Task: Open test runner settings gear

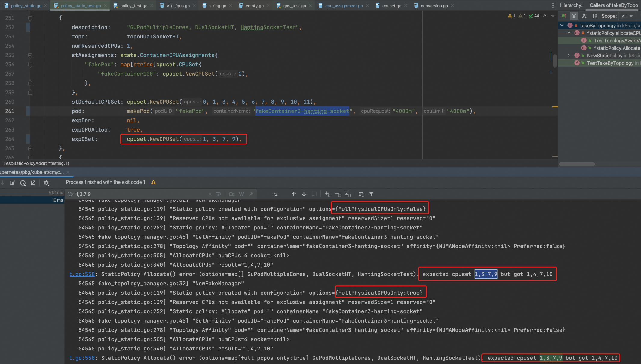Action: point(46,183)
